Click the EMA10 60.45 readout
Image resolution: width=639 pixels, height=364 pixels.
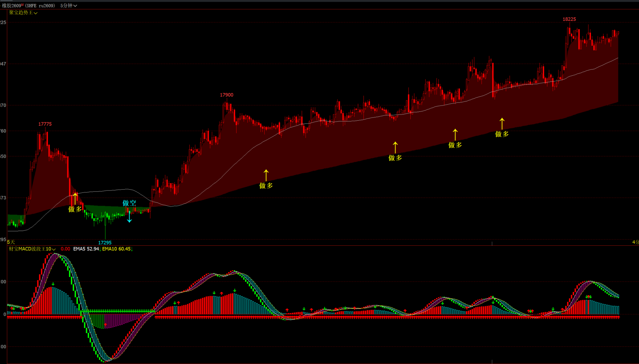(116, 249)
